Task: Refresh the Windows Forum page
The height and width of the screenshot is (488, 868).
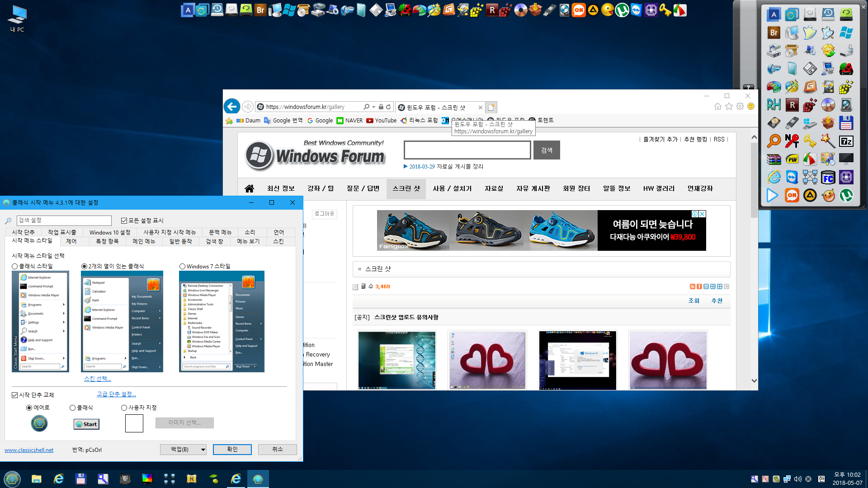Action: click(388, 107)
